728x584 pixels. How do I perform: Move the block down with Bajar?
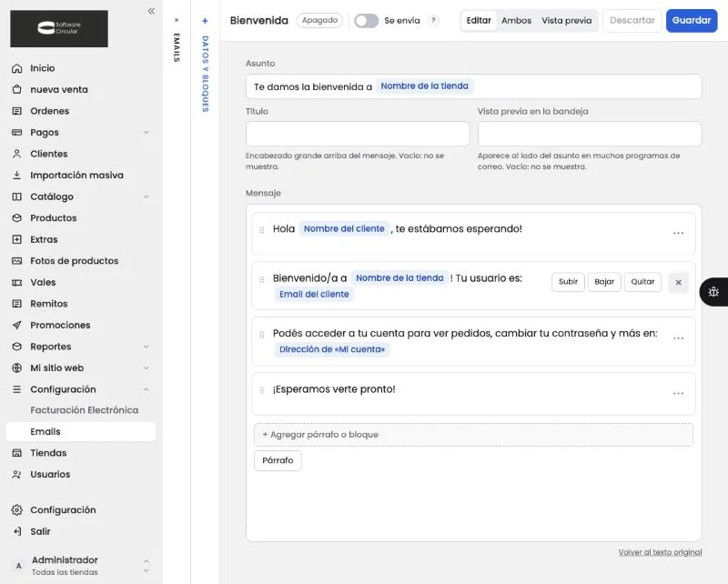(x=604, y=282)
